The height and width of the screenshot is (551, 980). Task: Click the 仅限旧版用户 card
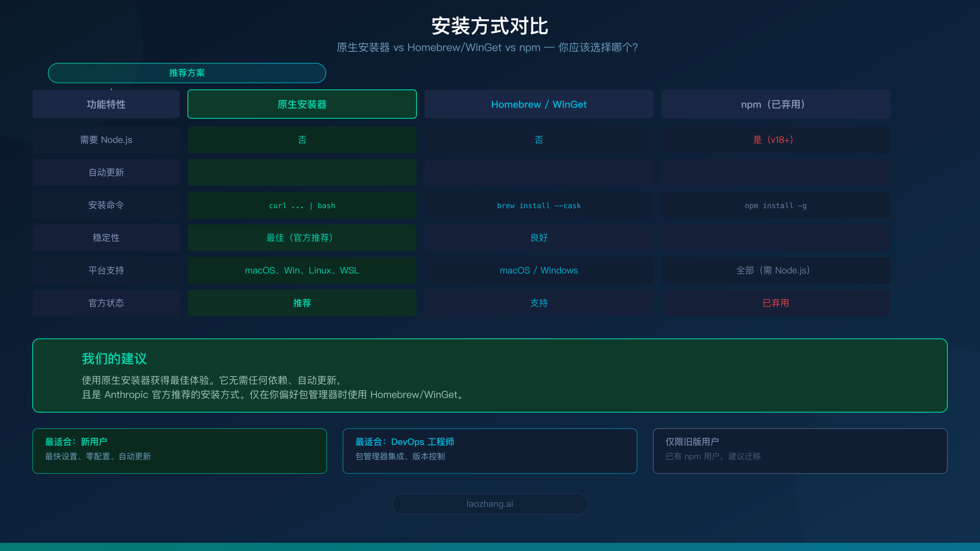800,451
